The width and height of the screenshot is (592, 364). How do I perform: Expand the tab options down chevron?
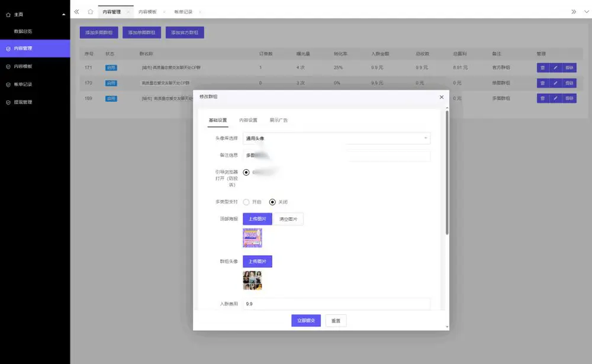(x=586, y=12)
